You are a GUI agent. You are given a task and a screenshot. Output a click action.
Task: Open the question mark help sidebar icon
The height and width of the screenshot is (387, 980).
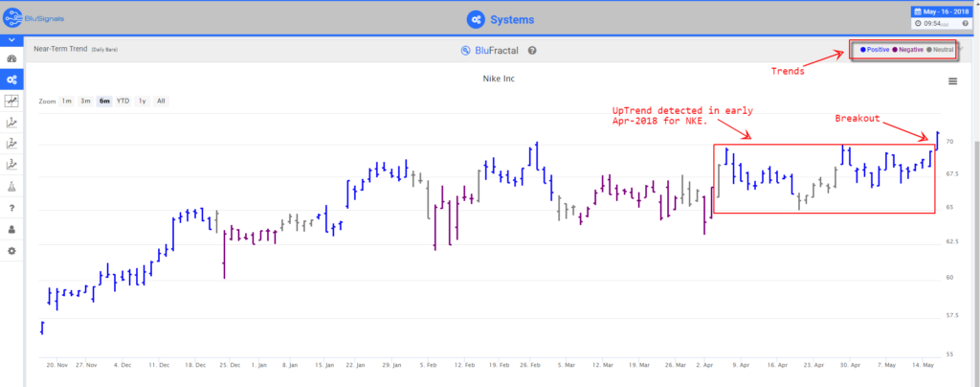(11, 208)
